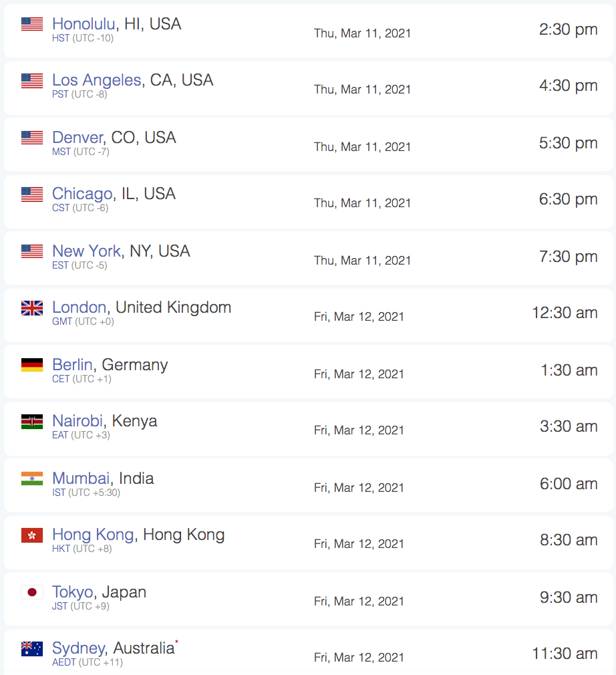Click the US flag beside Los Angeles

point(32,80)
